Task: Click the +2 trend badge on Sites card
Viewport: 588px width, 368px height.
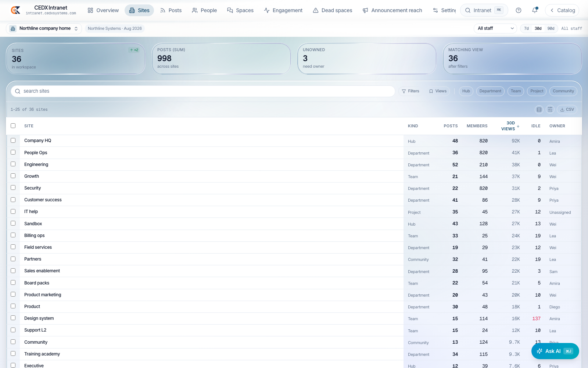Action: tap(134, 50)
